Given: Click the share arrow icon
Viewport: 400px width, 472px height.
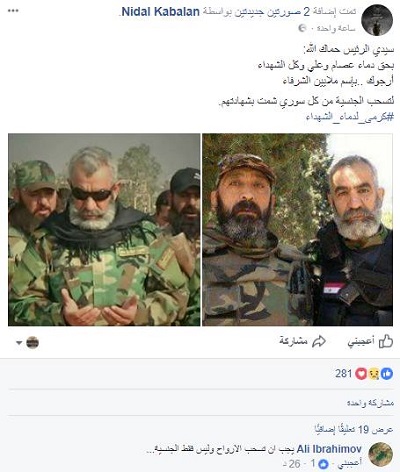Looking at the screenshot, I should [319, 341].
